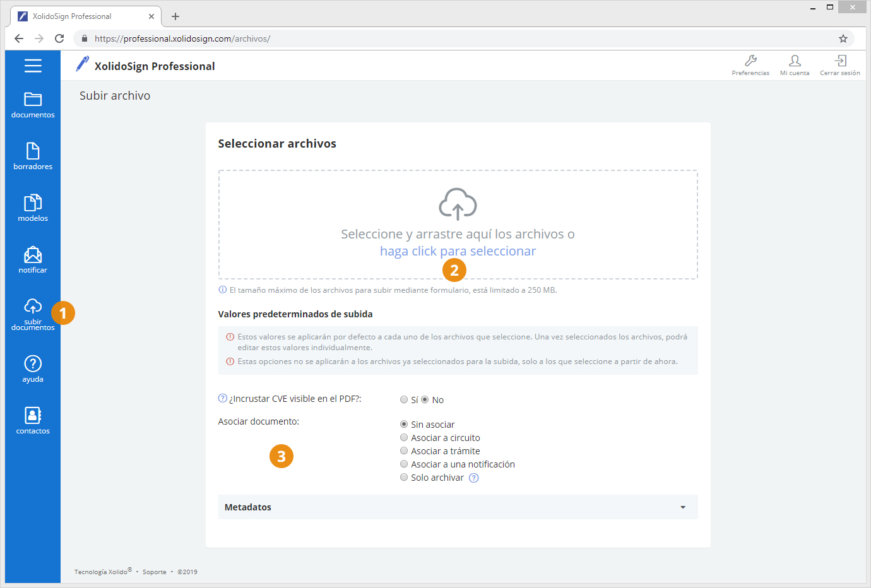Image resolution: width=871 pixels, height=588 pixels.
Task: Open a new browser tab
Action: (175, 16)
